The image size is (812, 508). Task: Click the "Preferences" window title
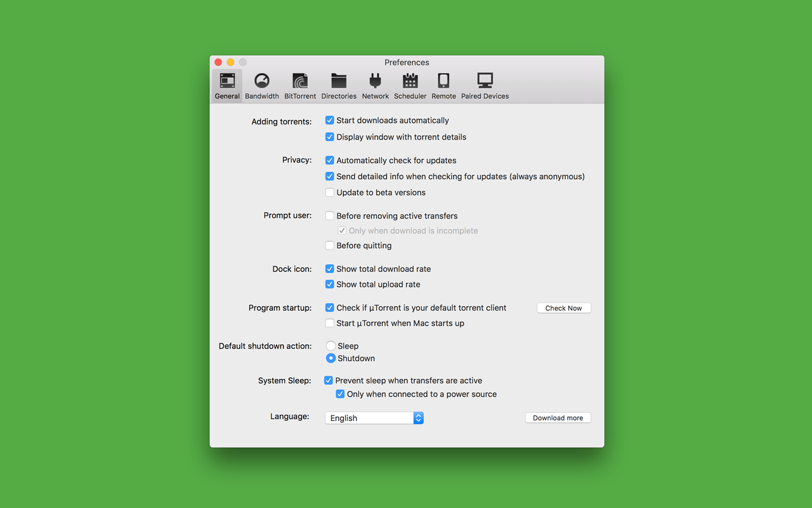[x=407, y=62]
